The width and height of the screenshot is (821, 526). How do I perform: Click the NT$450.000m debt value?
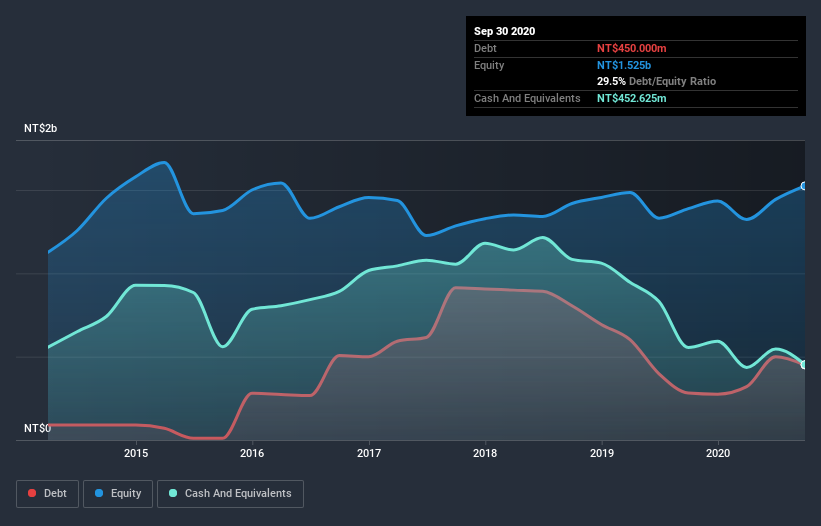click(x=631, y=48)
